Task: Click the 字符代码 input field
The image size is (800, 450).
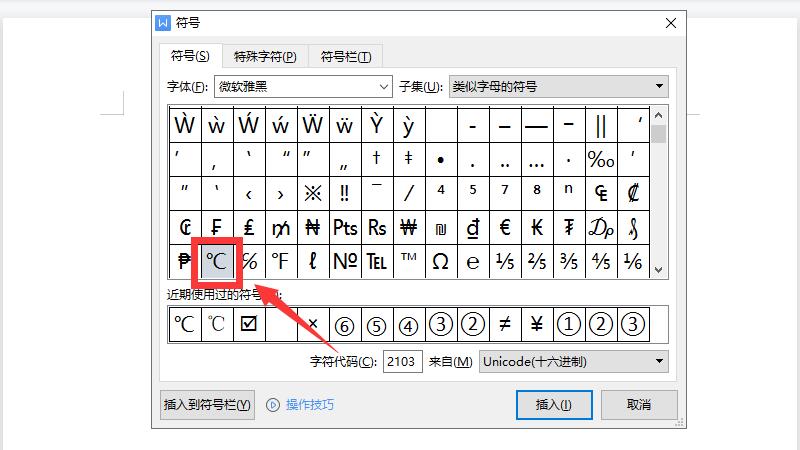Action: [x=403, y=361]
